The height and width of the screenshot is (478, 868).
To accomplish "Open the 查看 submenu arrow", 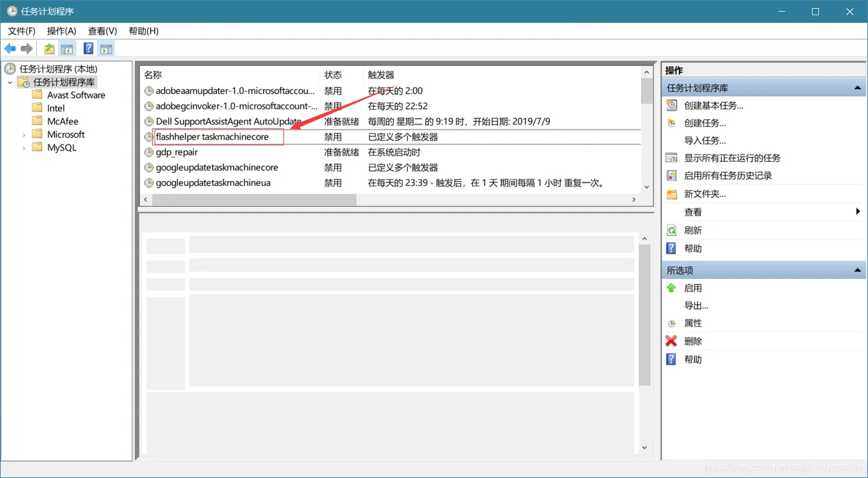I will pos(858,211).
